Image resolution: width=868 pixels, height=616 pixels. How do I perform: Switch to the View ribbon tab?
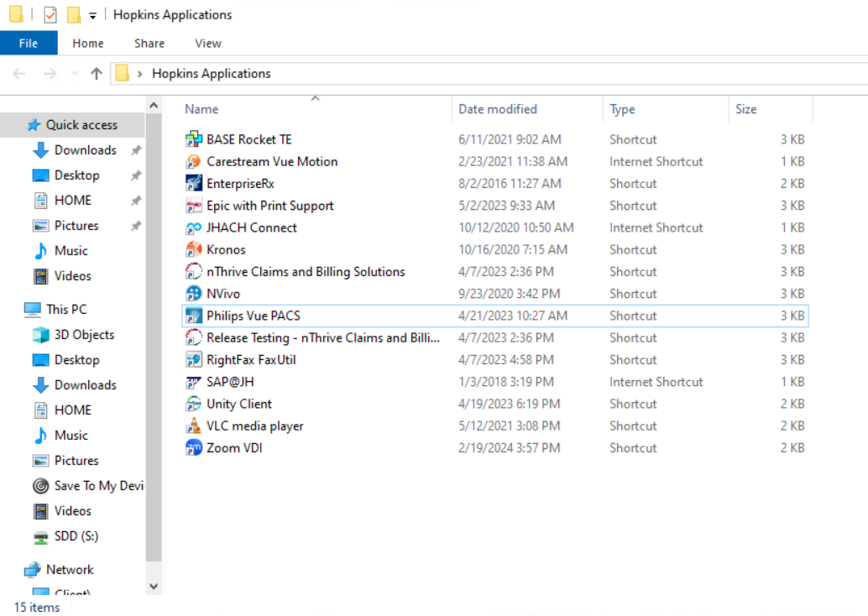(x=208, y=44)
